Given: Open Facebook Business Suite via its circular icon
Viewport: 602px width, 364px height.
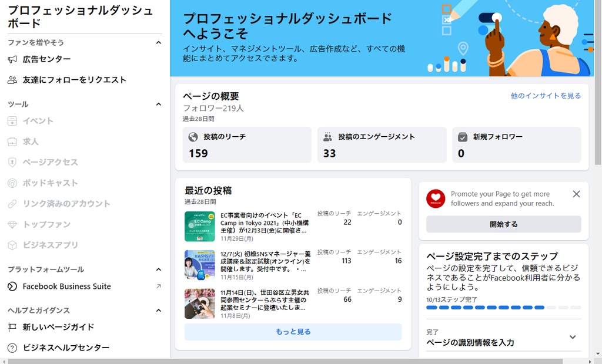Looking at the screenshot, I should [x=12, y=287].
